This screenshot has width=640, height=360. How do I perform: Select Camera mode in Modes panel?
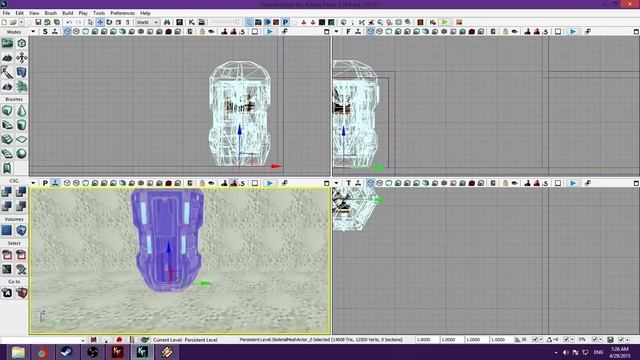[x=7, y=43]
